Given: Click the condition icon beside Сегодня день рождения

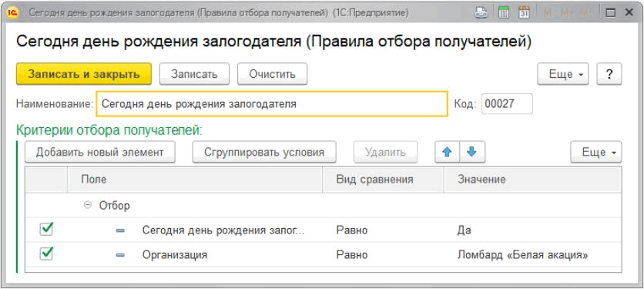Looking at the screenshot, I should [x=120, y=230].
